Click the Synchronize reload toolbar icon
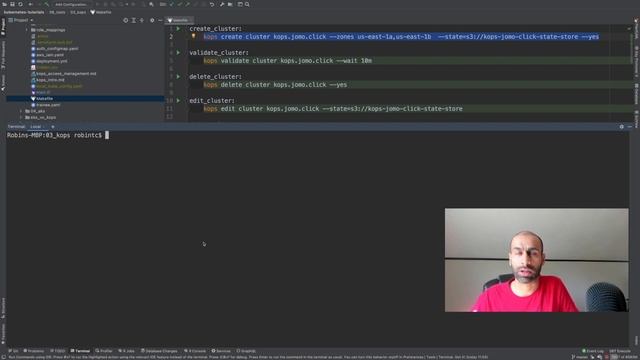 pos(20,4)
